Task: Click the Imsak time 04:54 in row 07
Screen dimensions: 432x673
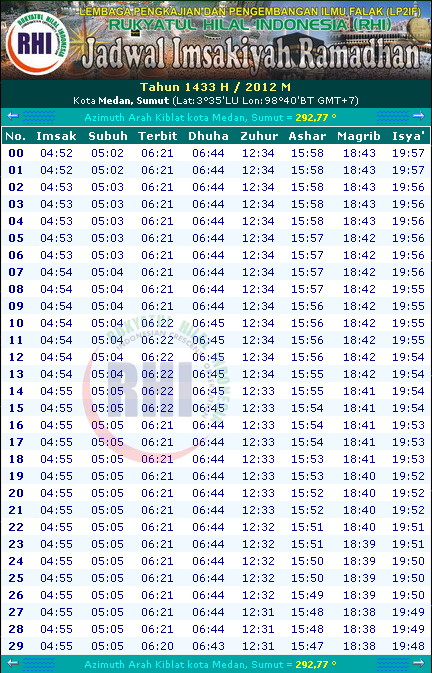Action: [56, 272]
